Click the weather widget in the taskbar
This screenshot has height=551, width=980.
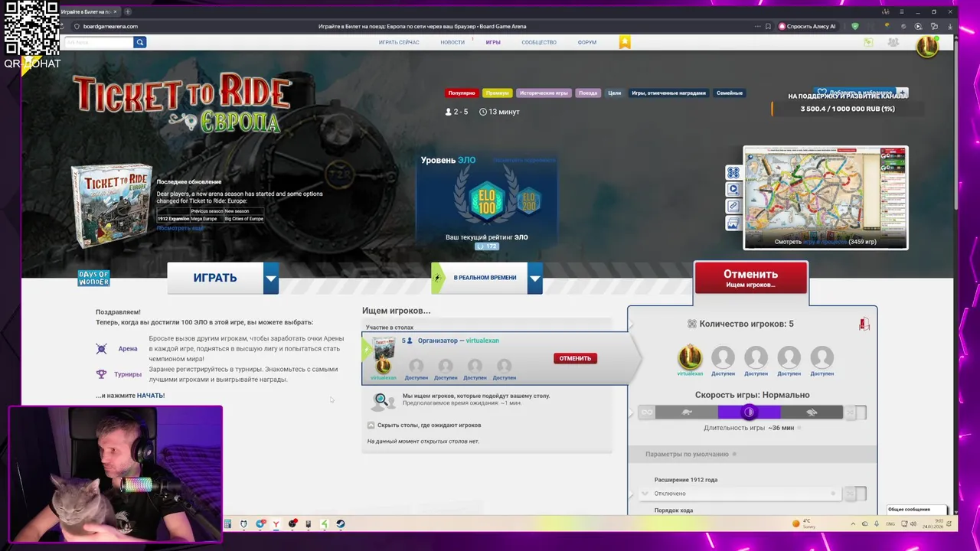(803, 523)
